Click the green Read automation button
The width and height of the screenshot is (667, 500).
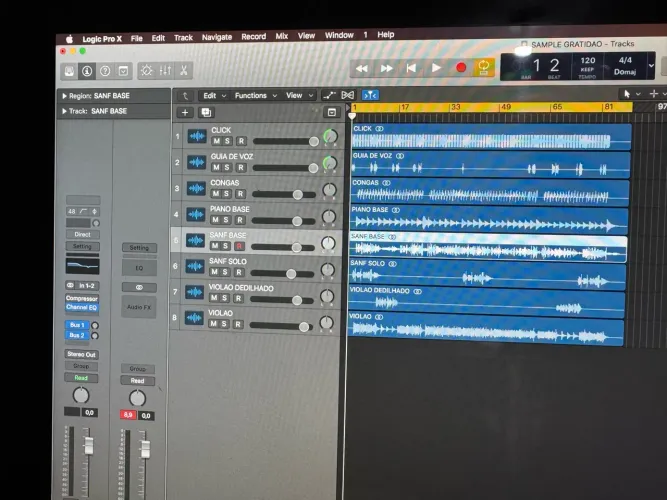(x=81, y=378)
